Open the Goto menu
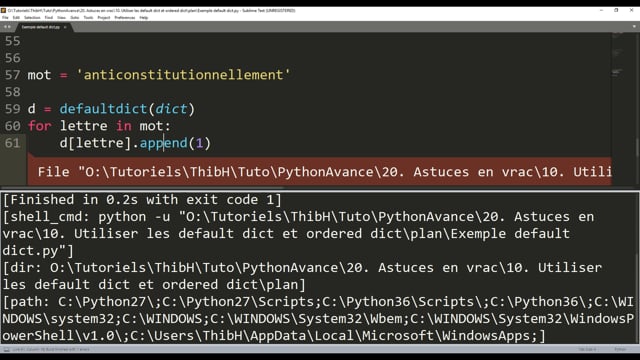Image resolution: width=640 pixels, height=360 pixels. click(x=75, y=18)
